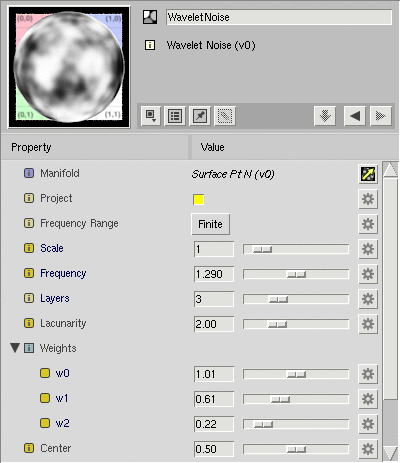400x463 pixels.
Task: Click the info icon beside Wavelet Noise (v0)
Action: point(150,45)
